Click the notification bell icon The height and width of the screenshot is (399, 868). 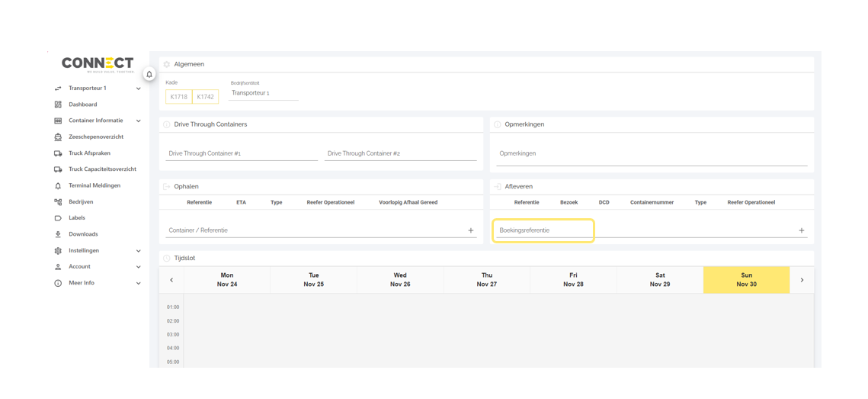149,74
